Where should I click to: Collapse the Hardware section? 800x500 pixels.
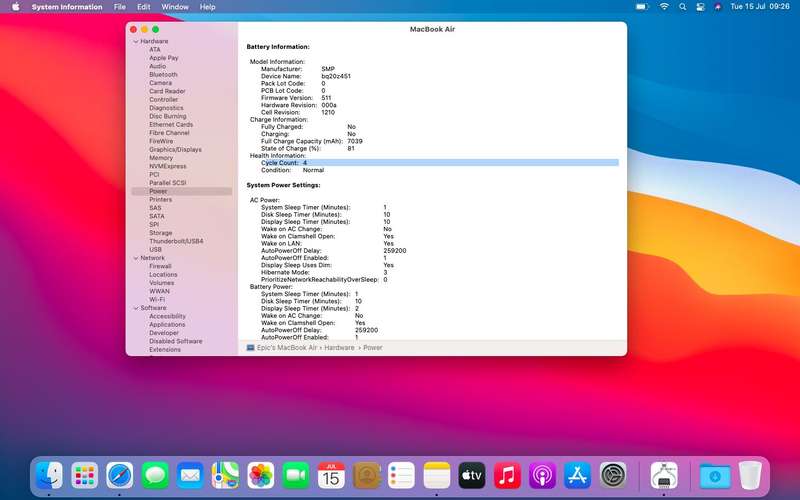click(136, 41)
